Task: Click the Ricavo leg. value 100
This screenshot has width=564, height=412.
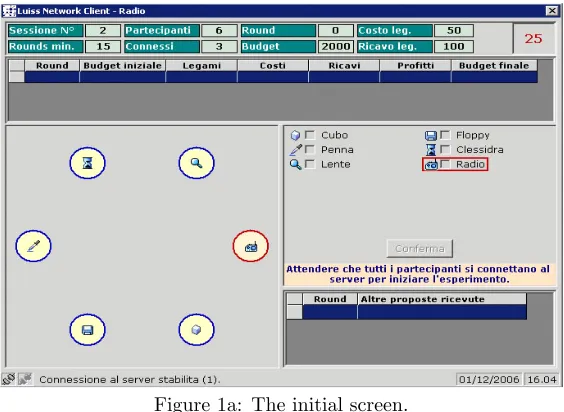Action: 454,46
